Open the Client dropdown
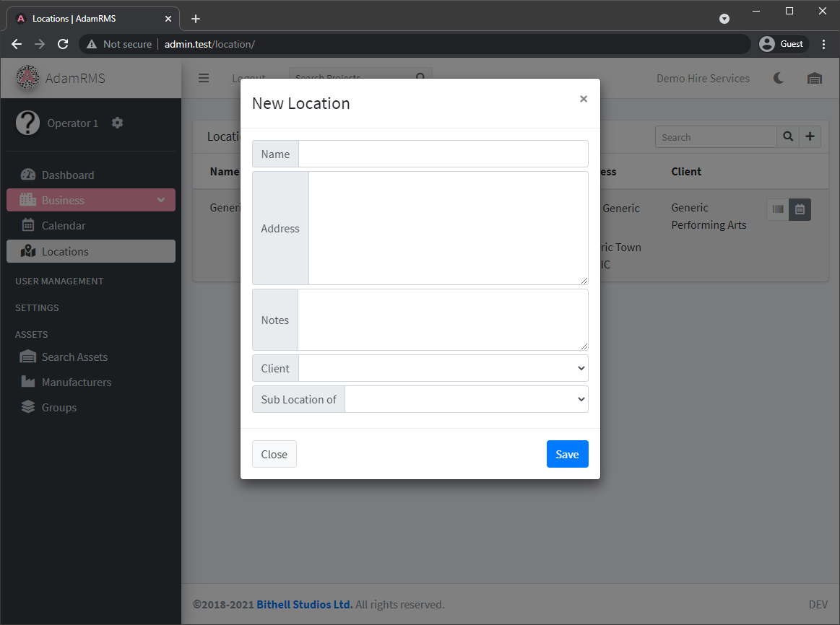This screenshot has height=625, width=840. pyautogui.click(x=443, y=368)
